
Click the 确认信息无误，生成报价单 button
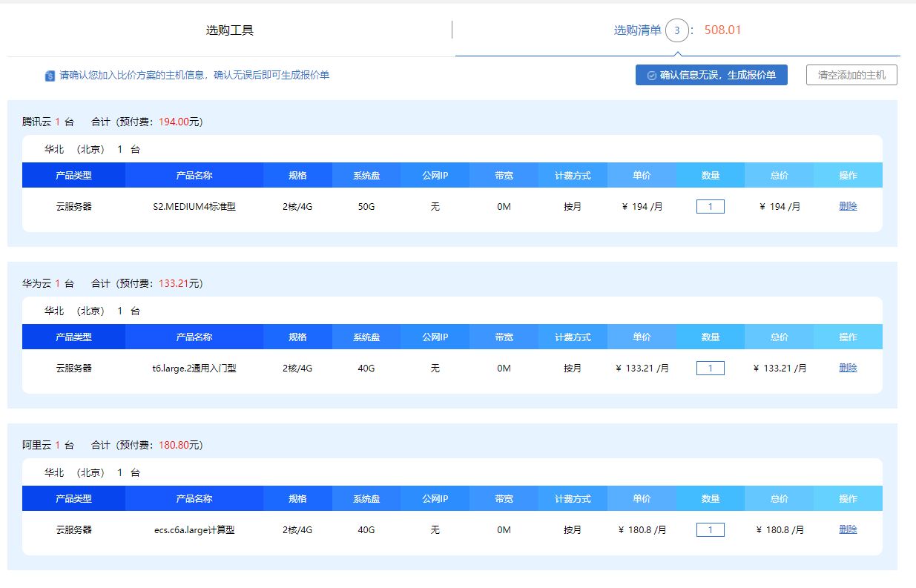711,75
